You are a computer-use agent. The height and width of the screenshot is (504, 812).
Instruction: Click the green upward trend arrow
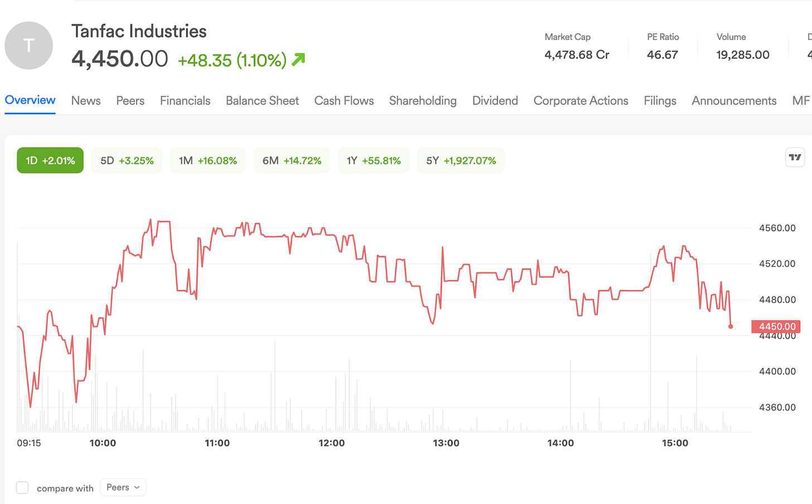point(298,59)
